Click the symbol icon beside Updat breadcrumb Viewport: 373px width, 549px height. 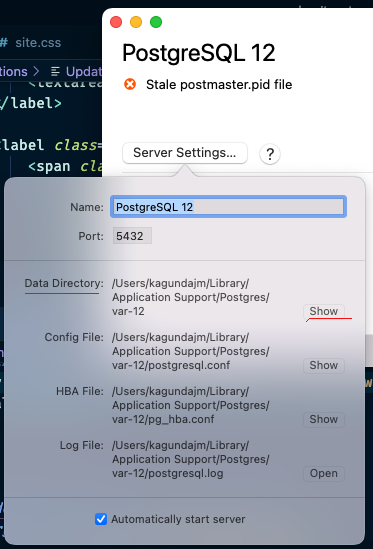[55, 71]
